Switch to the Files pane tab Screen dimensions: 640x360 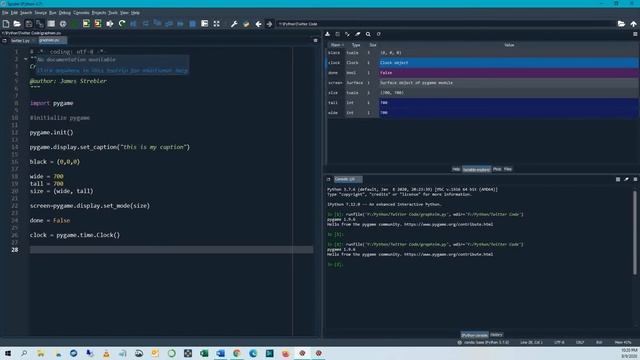tap(508, 169)
